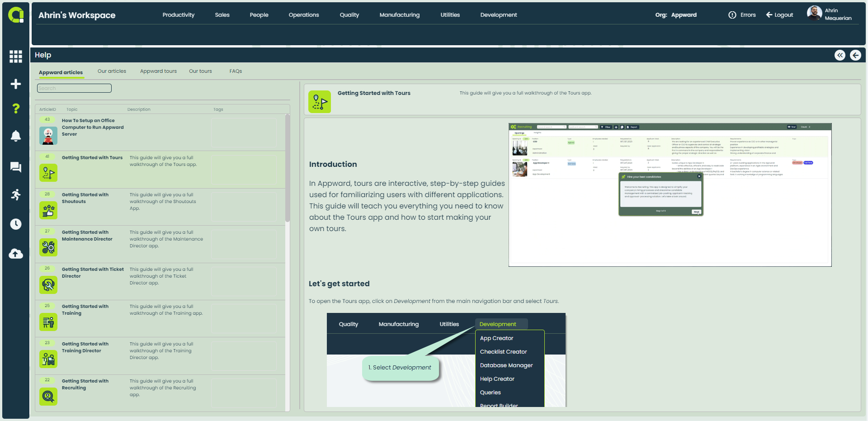Open the Productivity menu
The width and height of the screenshot is (868, 421).
179,15
